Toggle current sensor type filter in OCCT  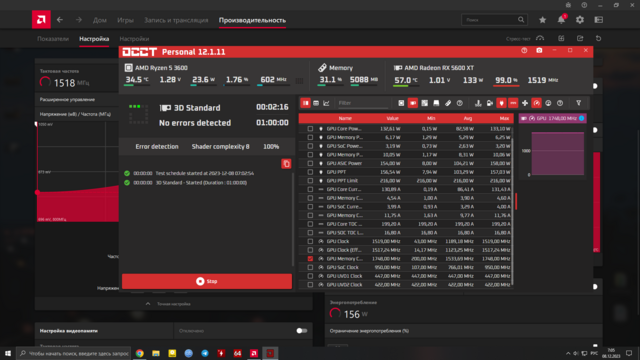click(513, 103)
